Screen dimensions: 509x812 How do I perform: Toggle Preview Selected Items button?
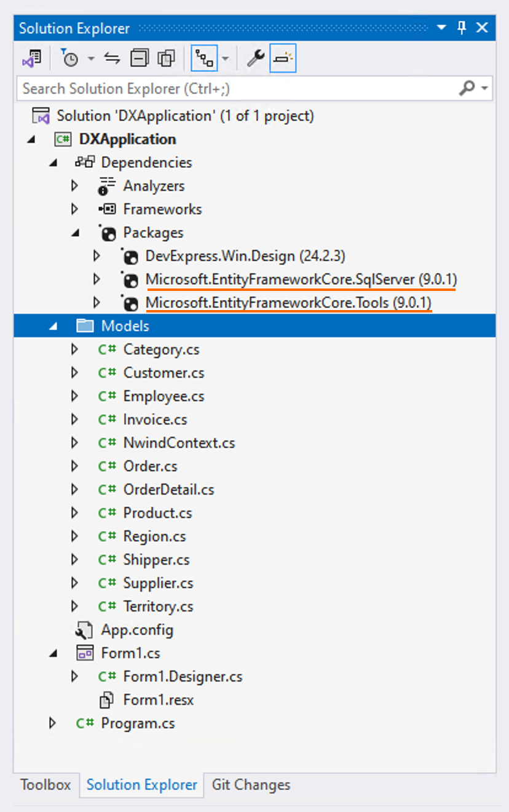tap(283, 59)
